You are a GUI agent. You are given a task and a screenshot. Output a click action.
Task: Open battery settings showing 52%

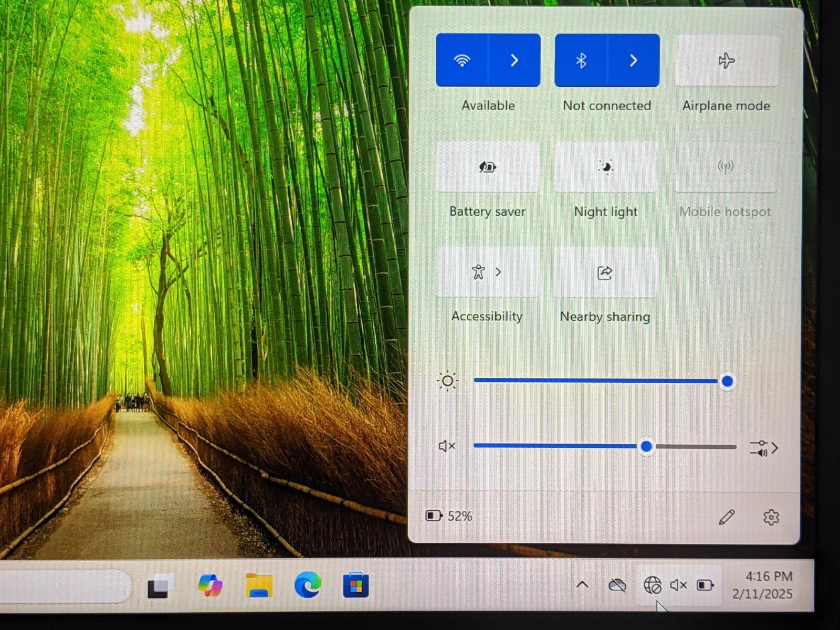(449, 516)
